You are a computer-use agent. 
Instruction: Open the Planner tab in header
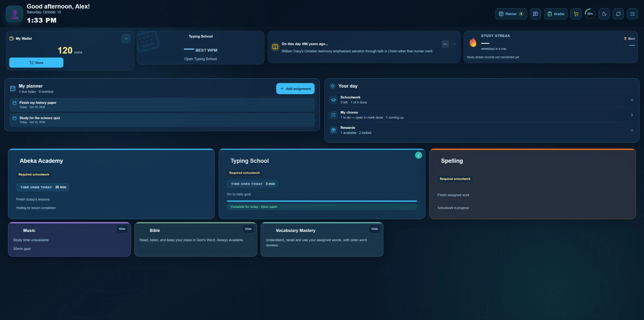tap(511, 14)
